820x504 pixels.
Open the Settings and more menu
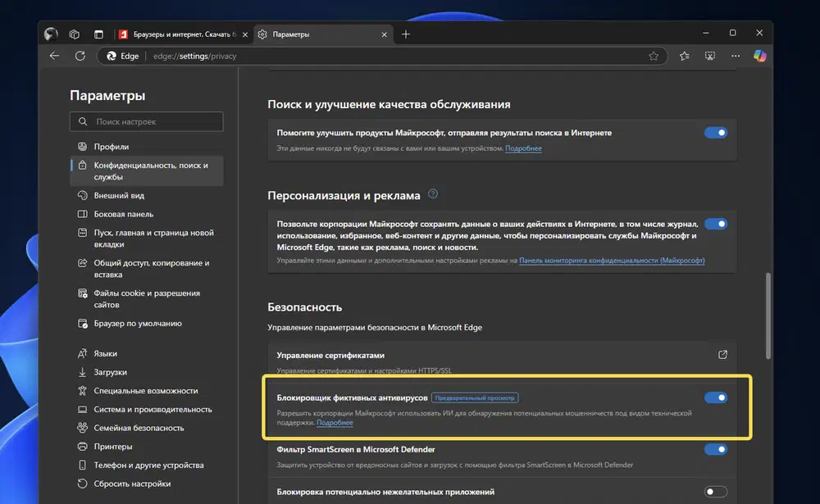tap(736, 56)
